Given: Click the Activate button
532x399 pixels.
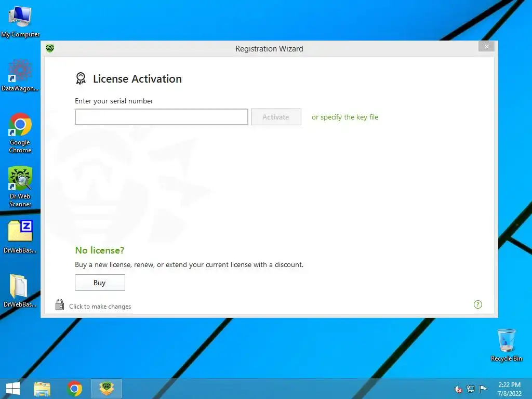Looking at the screenshot, I should pyautogui.click(x=276, y=117).
